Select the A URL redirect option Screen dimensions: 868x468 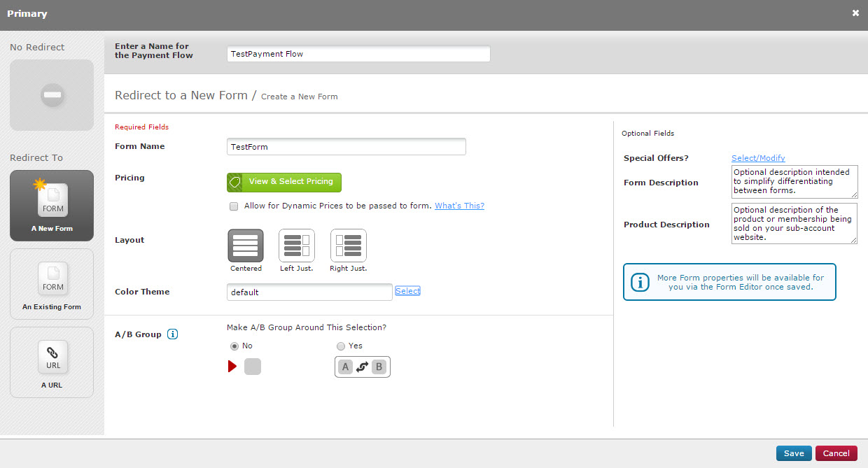coord(52,362)
